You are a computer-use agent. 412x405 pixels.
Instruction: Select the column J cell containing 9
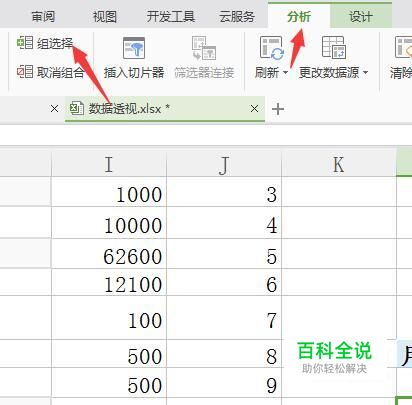[224, 382]
